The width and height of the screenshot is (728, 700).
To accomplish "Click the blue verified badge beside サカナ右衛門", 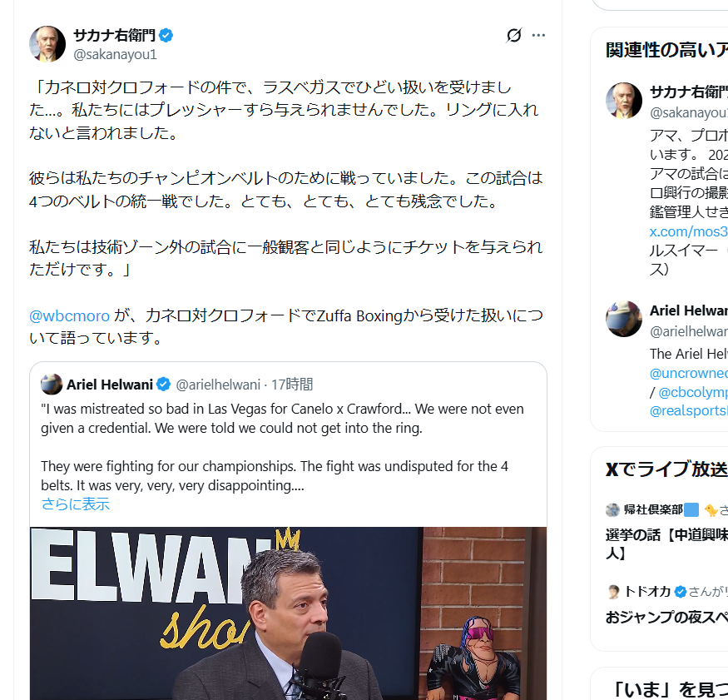I will pos(166,35).
